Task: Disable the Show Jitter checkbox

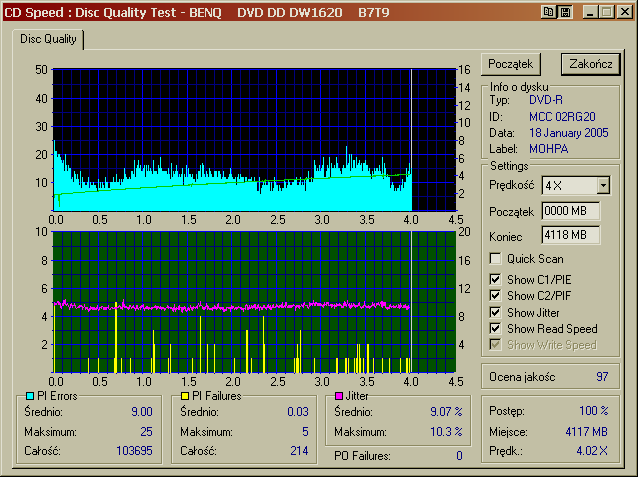Action: 495,313
